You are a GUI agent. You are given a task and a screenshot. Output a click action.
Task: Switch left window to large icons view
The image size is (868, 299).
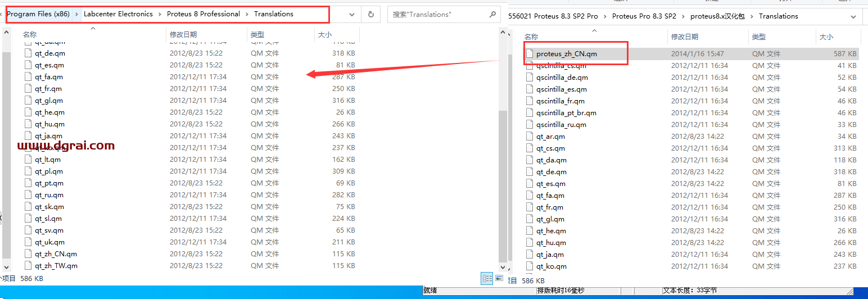click(x=499, y=278)
